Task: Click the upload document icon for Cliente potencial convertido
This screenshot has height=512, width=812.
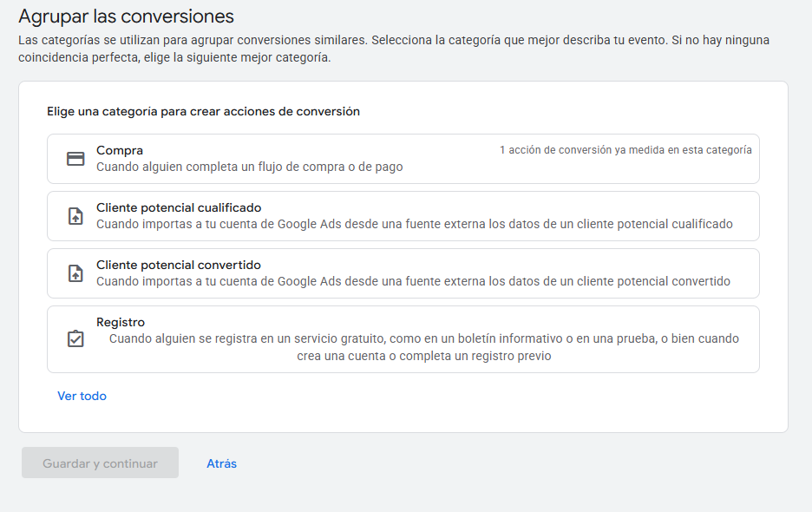Action: point(75,273)
